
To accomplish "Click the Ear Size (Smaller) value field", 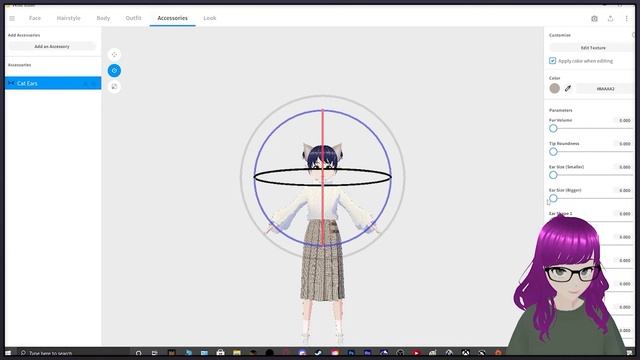I will tap(623, 167).
